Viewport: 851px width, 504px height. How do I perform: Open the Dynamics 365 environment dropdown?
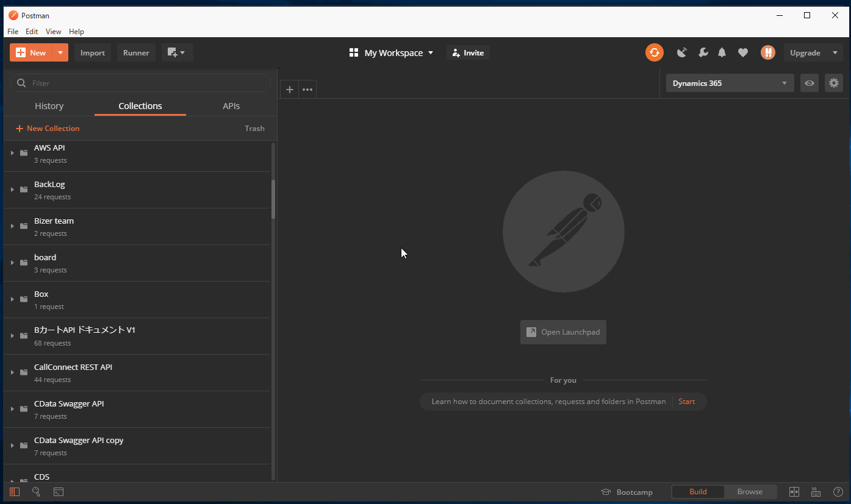[730, 83]
